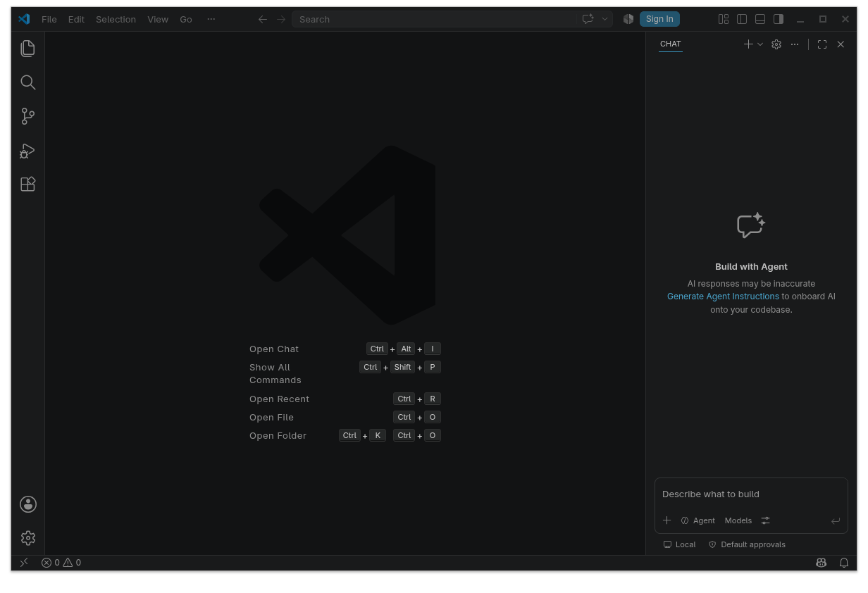Click the Describe what to build input
Image resolution: width=868 pixels, height=593 pixels.
click(751, 494)
